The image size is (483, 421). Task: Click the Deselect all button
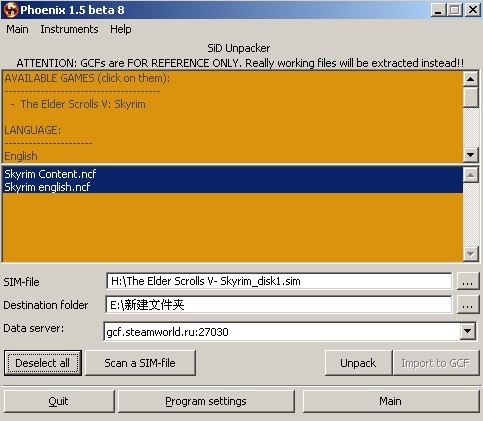point(43,363)
